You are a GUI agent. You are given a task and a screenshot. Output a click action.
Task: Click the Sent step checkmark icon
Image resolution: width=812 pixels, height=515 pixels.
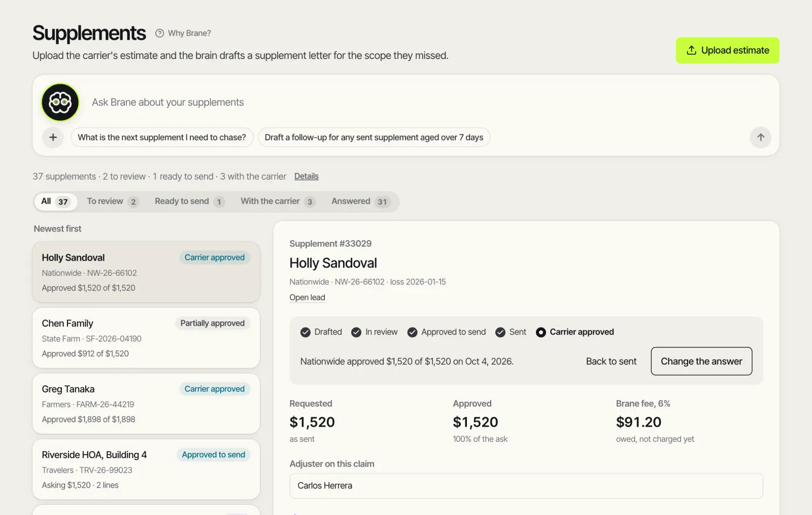pos(500,332)
